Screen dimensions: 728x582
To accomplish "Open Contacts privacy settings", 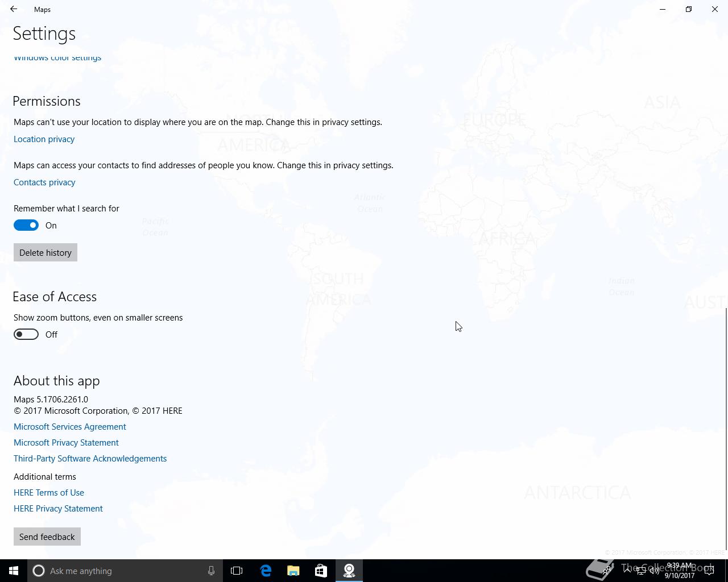I will pos(44,182).
